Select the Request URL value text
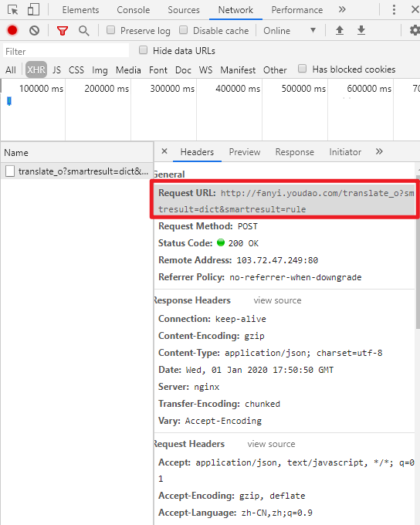Viewport: 420px width, 525px height. click(x=286, y=201)
